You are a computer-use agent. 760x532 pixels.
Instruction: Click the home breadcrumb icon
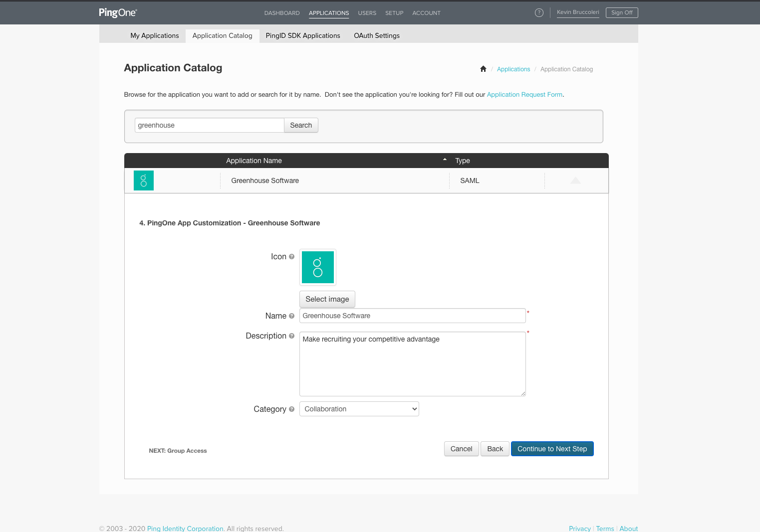click(x=483, y=69)
